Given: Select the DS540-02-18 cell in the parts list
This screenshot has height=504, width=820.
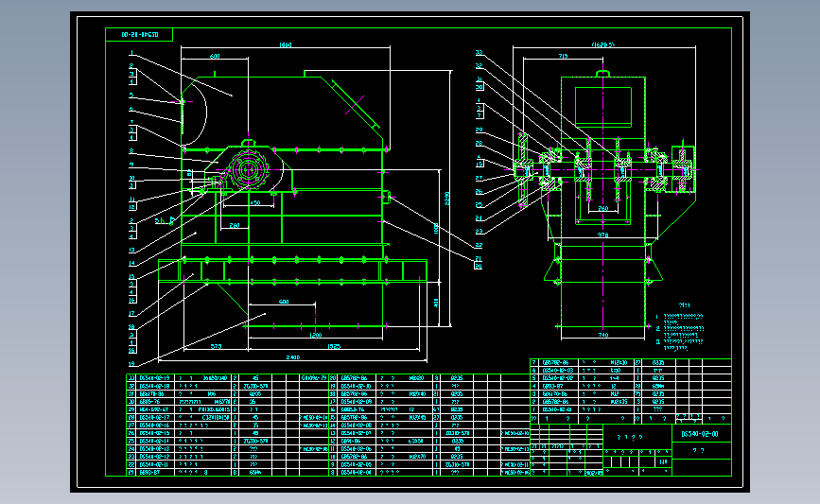Looking at the screenshot, I should point(155,386).
